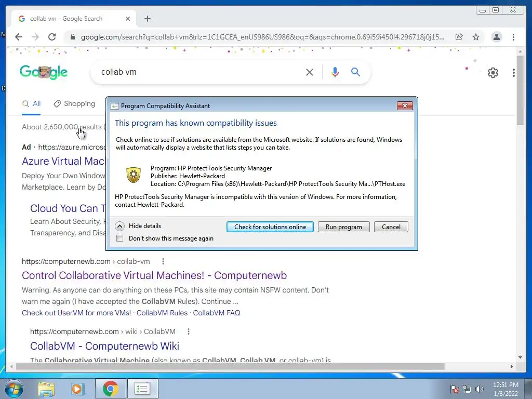The width and height of the screenshot is (532, 399).
Task: Collapse details with Hide details arrow
Action: 120,226
